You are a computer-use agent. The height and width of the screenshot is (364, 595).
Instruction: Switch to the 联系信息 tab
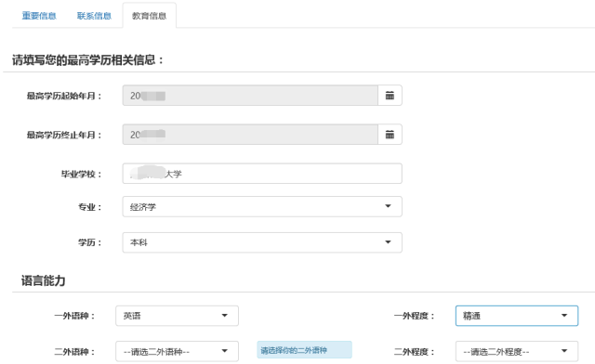94,16
